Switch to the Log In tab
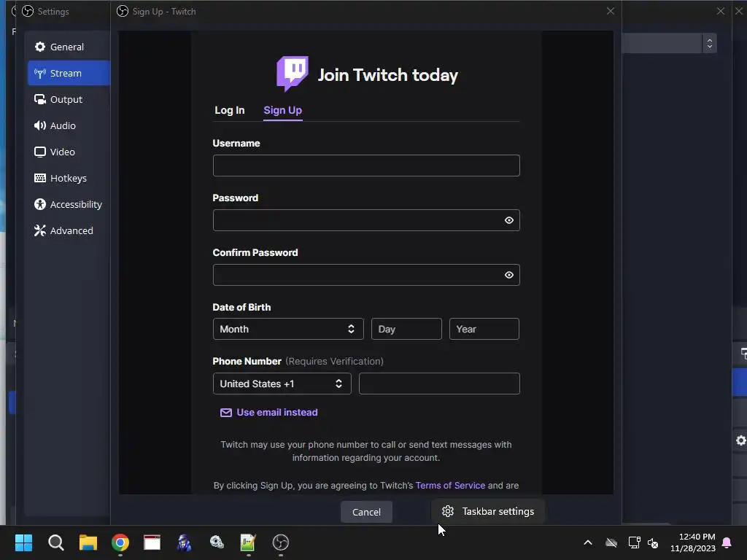747x560 pixels. pos(229,110)
